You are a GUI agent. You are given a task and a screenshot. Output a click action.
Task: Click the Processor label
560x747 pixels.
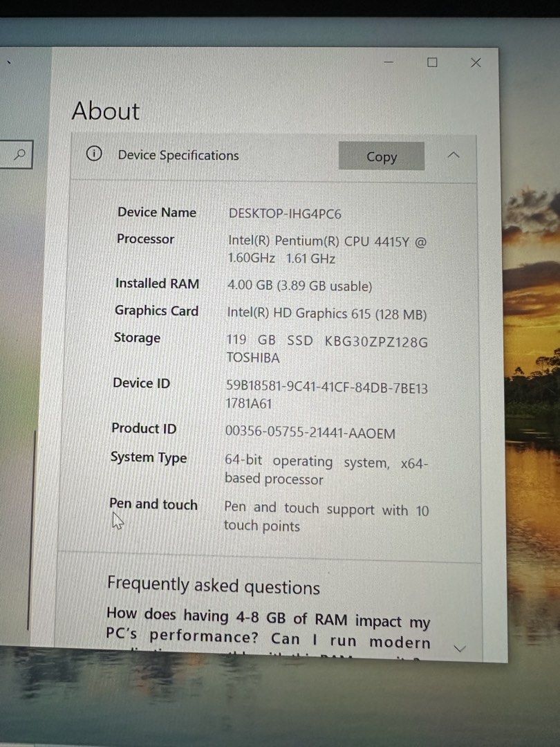pyautogui.click(x=145, y=239)
